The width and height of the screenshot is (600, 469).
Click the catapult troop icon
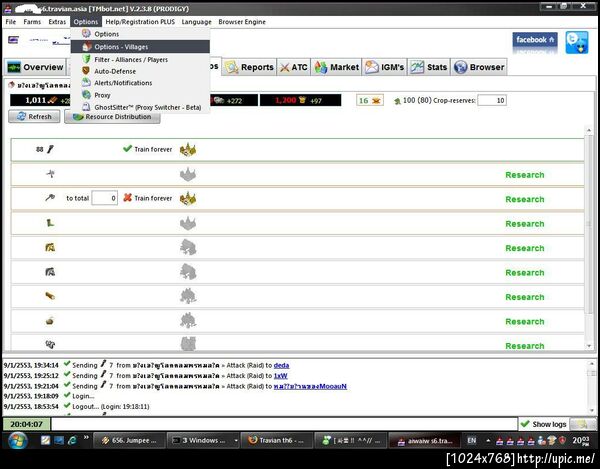[x=50, y=321]
